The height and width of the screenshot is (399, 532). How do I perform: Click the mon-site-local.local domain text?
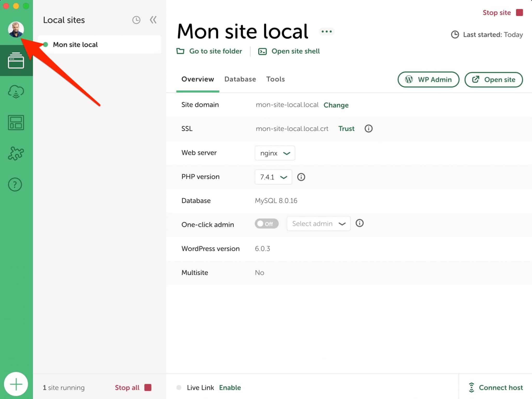coord(287,104)
